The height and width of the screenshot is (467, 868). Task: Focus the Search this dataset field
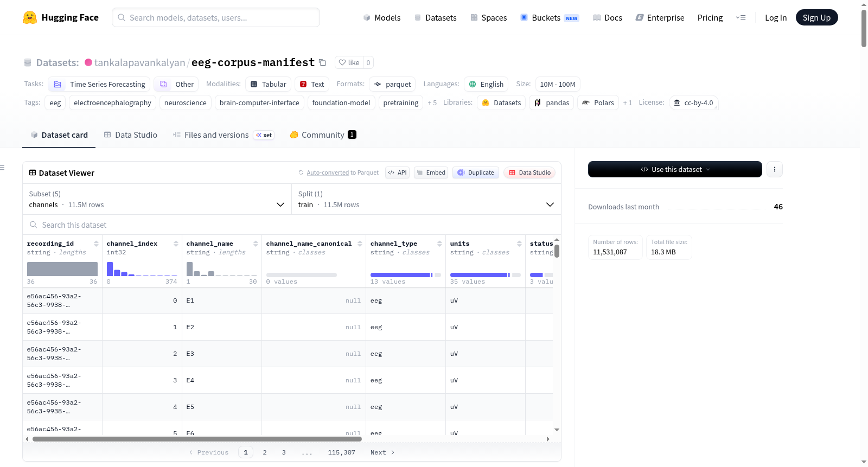pyautogui.click(x=292, y=225)
